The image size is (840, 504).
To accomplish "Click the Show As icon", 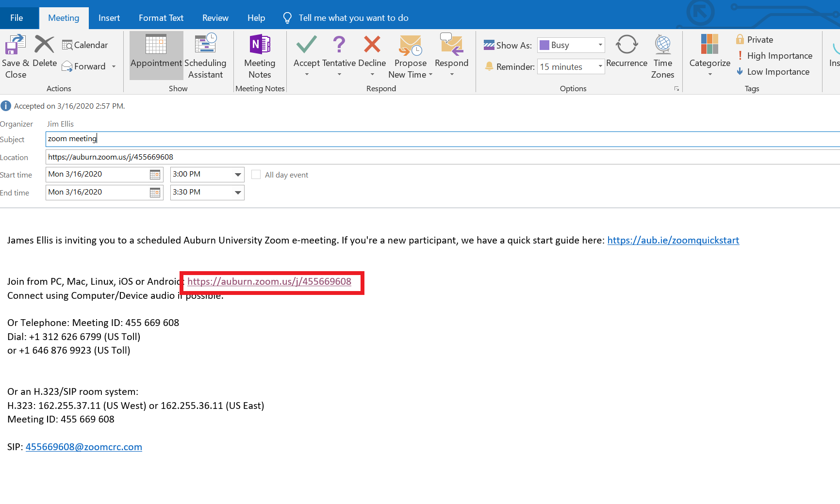I will click(x=489, y=45).
